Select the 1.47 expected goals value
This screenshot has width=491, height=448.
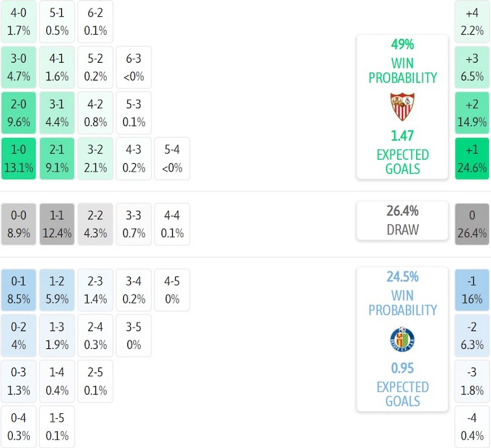[402, 135]
